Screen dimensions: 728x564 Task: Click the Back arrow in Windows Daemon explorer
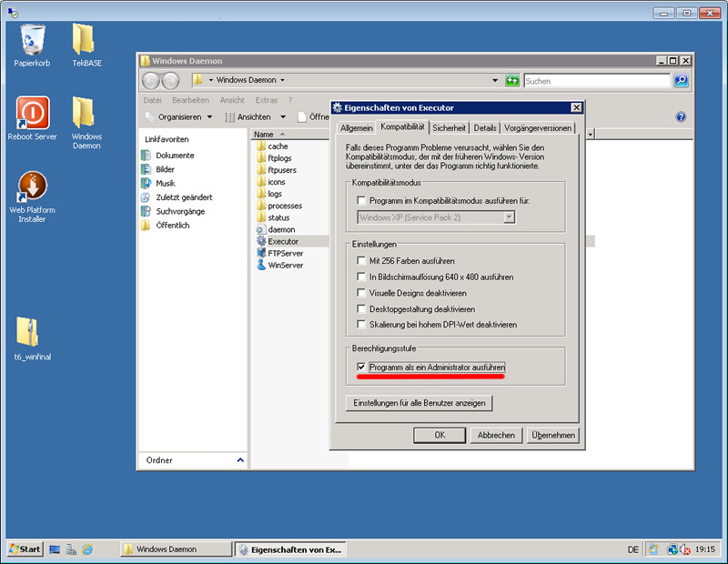[151, 81]
